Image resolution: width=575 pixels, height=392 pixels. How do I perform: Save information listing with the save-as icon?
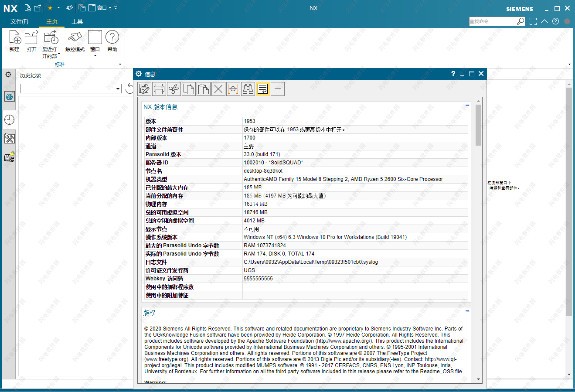click(144, 89)
